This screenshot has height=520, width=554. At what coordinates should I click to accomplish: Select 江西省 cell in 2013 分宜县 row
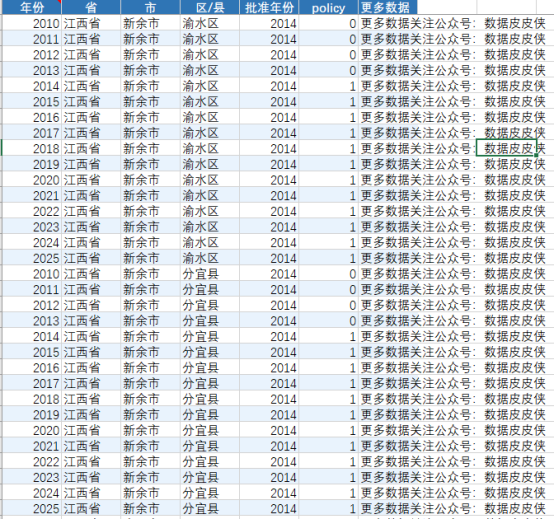tap(91, 320)
